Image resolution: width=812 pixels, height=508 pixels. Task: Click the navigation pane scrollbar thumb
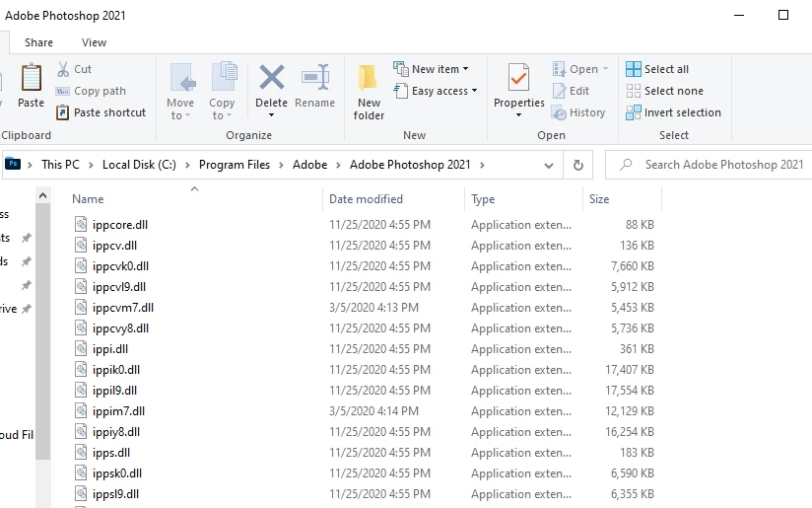coord(43,331)
